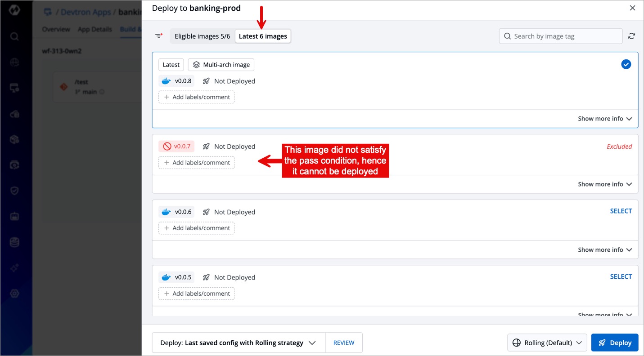Screen dimensions: 644x356
Task: Click the Multi-arch image badge
Action: pos(221,65)
